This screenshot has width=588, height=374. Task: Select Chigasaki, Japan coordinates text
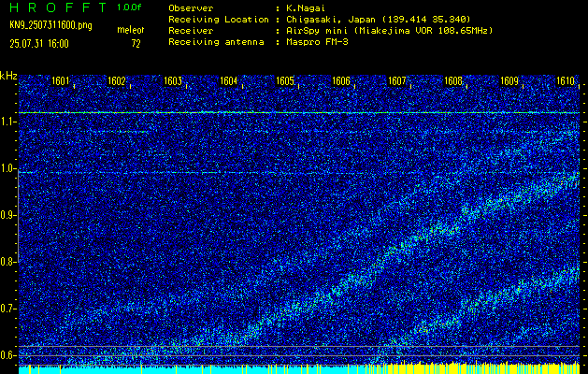[378, 20]
